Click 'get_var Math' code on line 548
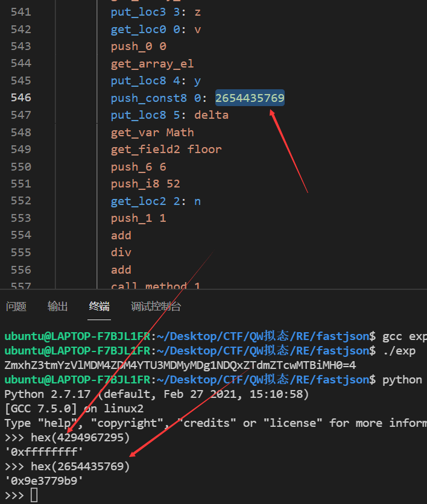 (x=152, y=132)
